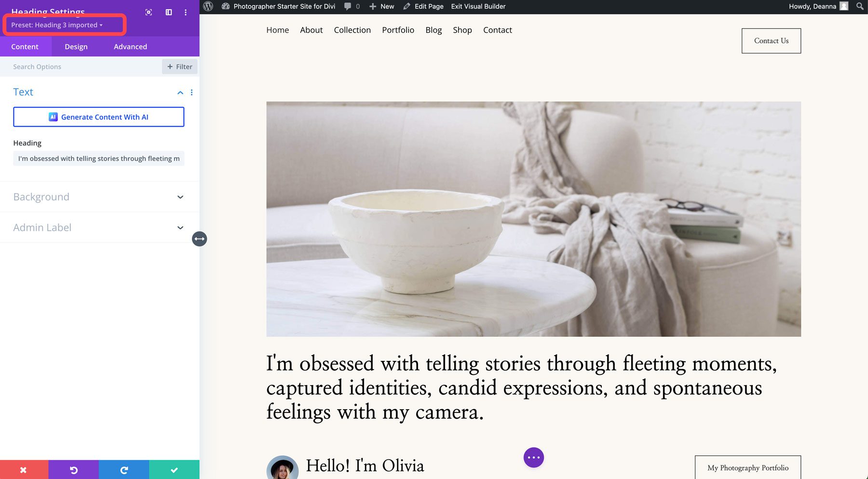Open the New menu in the admin bar
Viewport: 868px width, 479px height.
click(381, 6)
